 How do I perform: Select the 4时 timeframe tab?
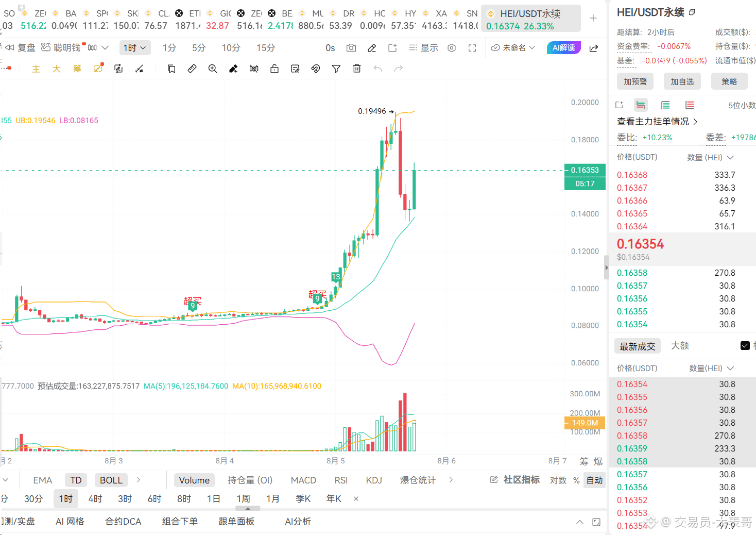tap(95, 499)
